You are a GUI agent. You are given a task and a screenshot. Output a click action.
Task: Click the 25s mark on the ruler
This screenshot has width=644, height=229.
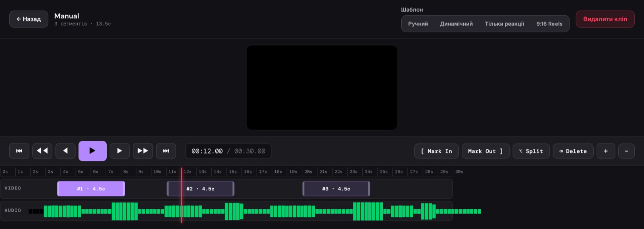pyautogui.click(x=384, y=172)
